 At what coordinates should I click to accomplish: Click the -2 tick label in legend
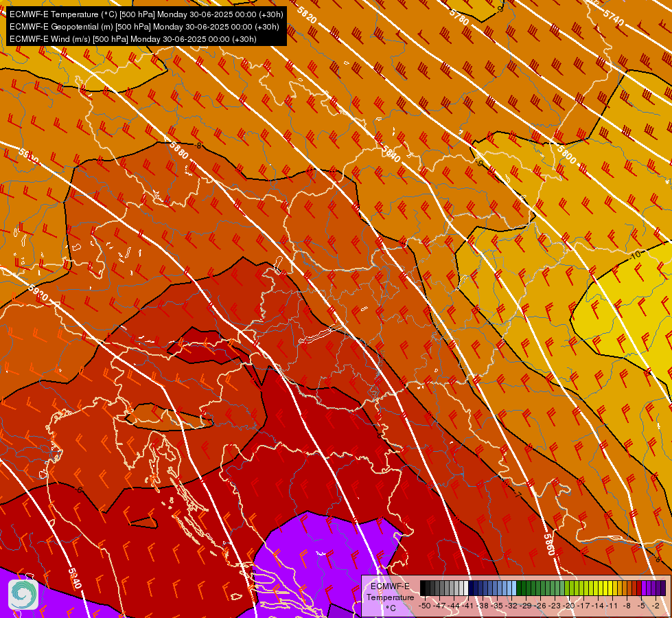(656, 606)
